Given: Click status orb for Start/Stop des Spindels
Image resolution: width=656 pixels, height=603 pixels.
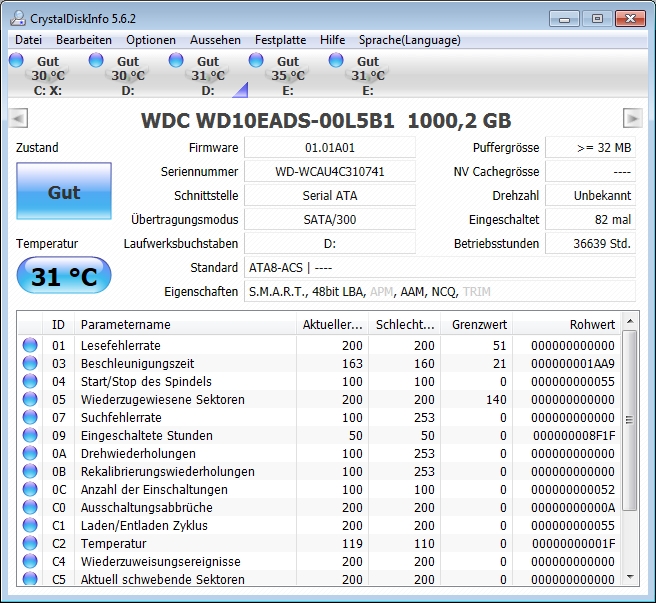Looking at the screenshot, I should pyautogui.click(x=30, y=381).
